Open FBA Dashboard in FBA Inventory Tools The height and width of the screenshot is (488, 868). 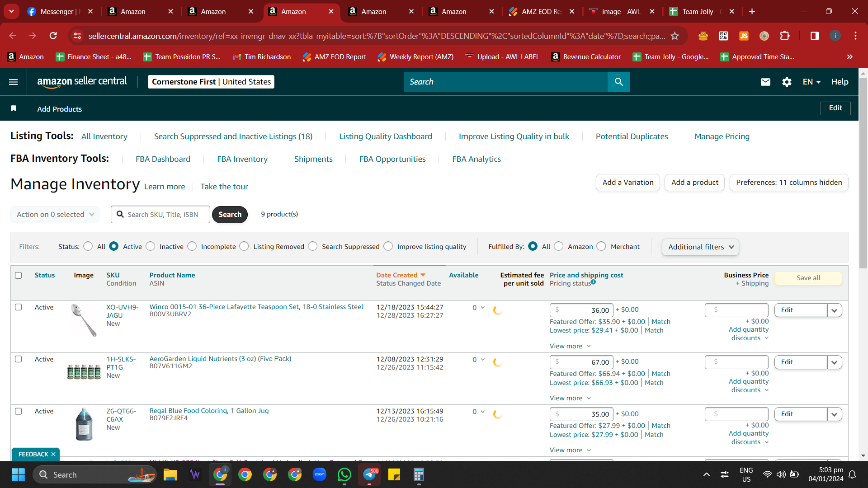pyautogui.click(x=163, y=159)
